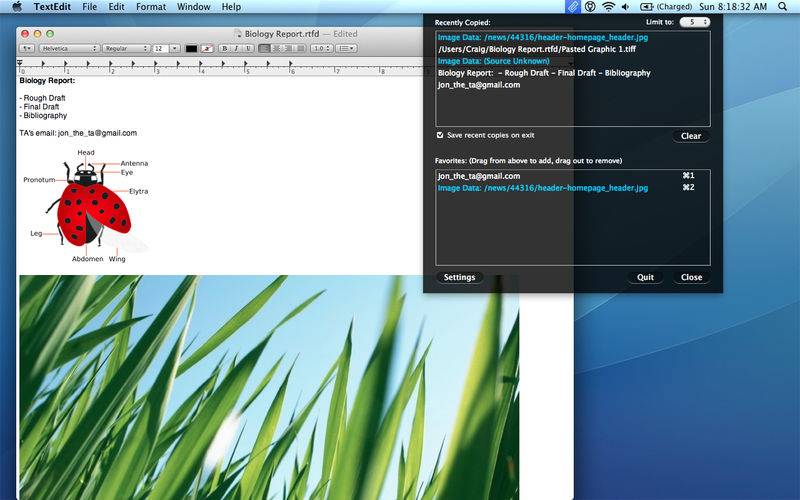Click the tab stop at ruler mark 6
Viewport: 800px width, 500px height.
point(290,64)
